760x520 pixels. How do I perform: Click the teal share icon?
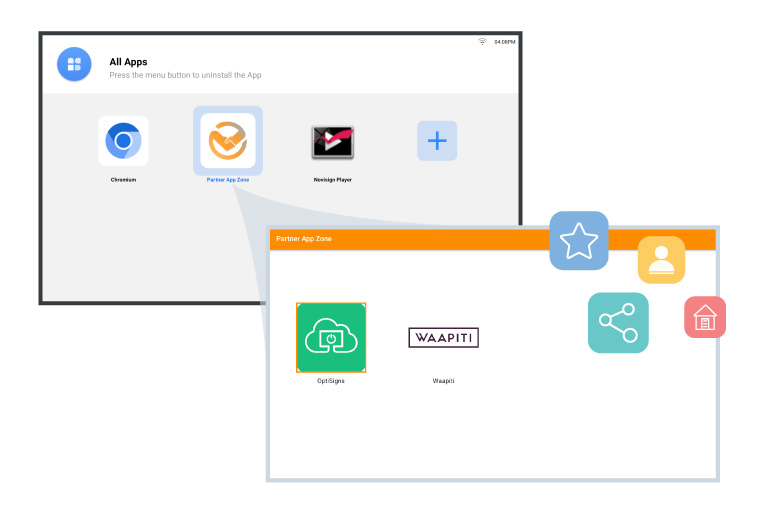click(618, 322)
